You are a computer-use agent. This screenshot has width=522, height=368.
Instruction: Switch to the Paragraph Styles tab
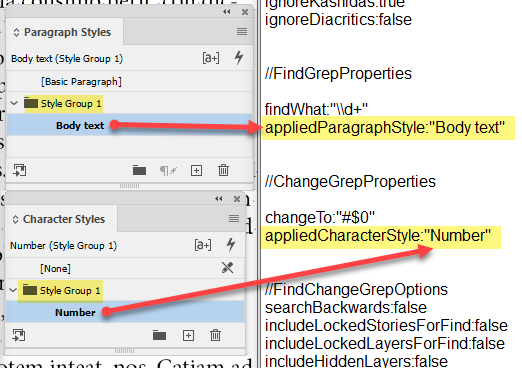tap(62, 32)
